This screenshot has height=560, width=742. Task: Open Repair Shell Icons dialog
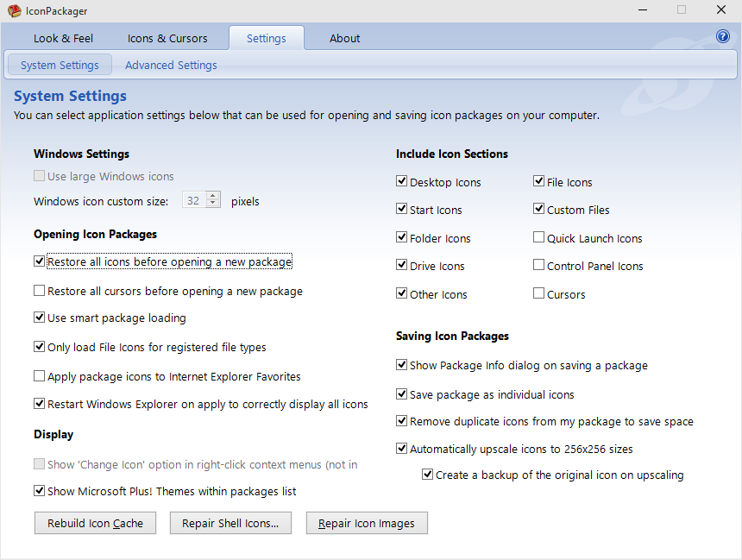point(230,523)
